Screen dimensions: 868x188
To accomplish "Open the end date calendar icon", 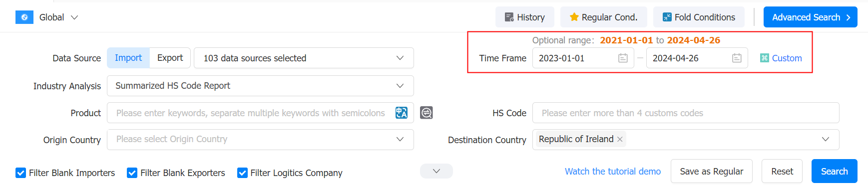I will (737, 58).
